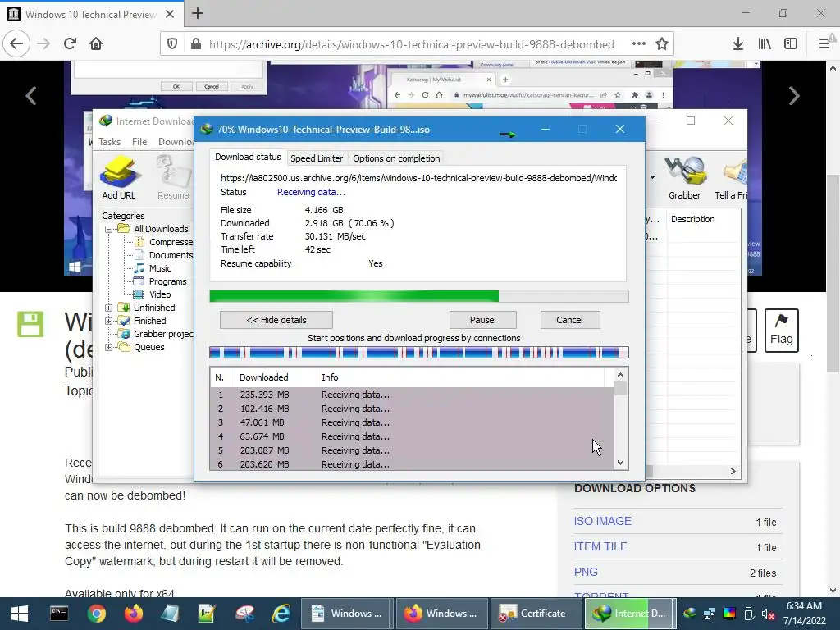Open the Firefox hamburger menu

[x=824, y=44]
